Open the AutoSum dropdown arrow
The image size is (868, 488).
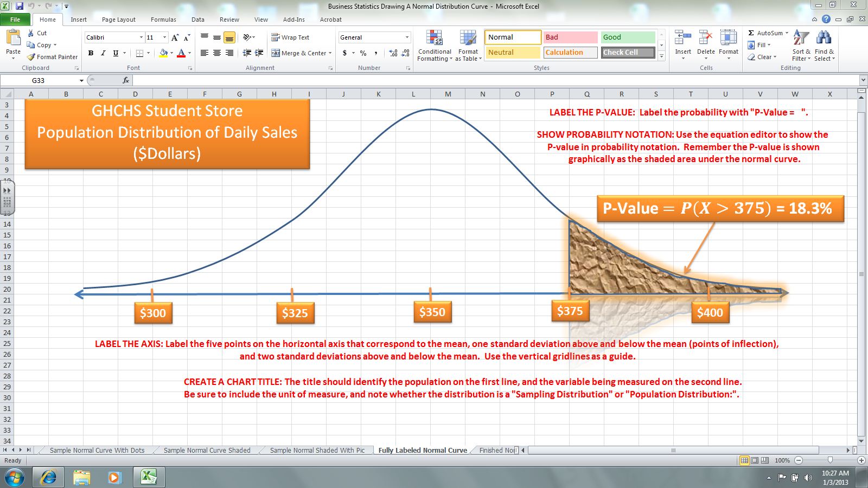point(787,33)
